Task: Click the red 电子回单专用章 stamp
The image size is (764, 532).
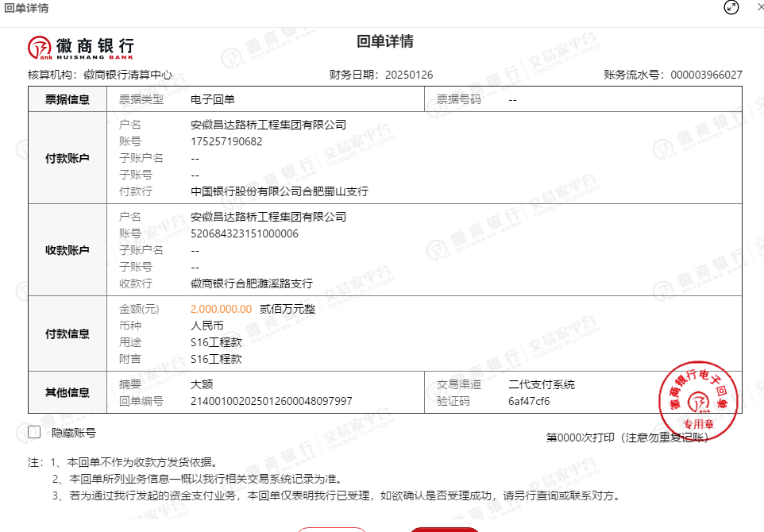Action: coord(698,400)
